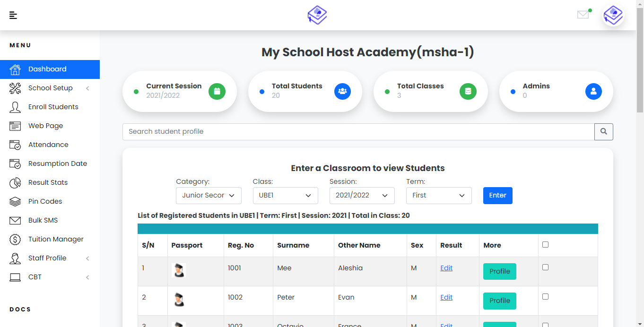Screen dimensions: 644x327
Task: Focus the Search student profile field
Action: pos(358,132)
